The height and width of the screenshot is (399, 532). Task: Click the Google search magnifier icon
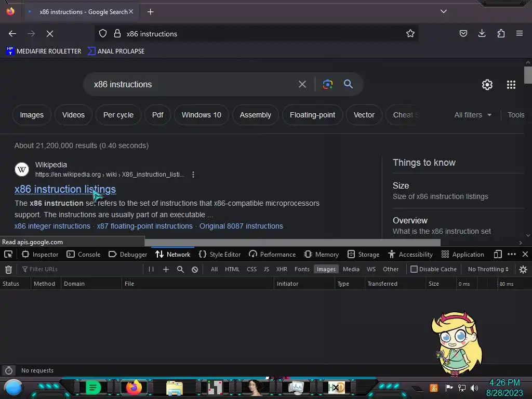tap(348, 84)
